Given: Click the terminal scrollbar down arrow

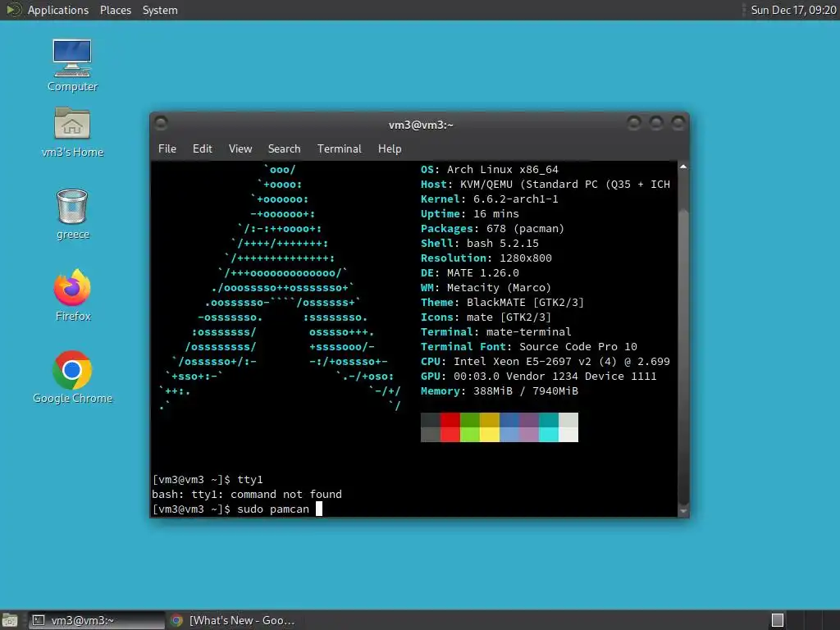Looking at the screenshot, I should [683, 512].
